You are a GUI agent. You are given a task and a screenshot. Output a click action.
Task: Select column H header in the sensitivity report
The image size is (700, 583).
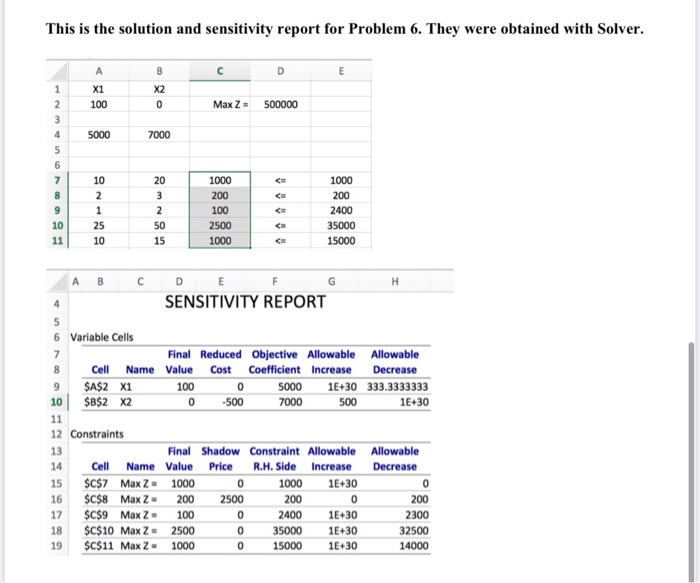click(395, 282)
